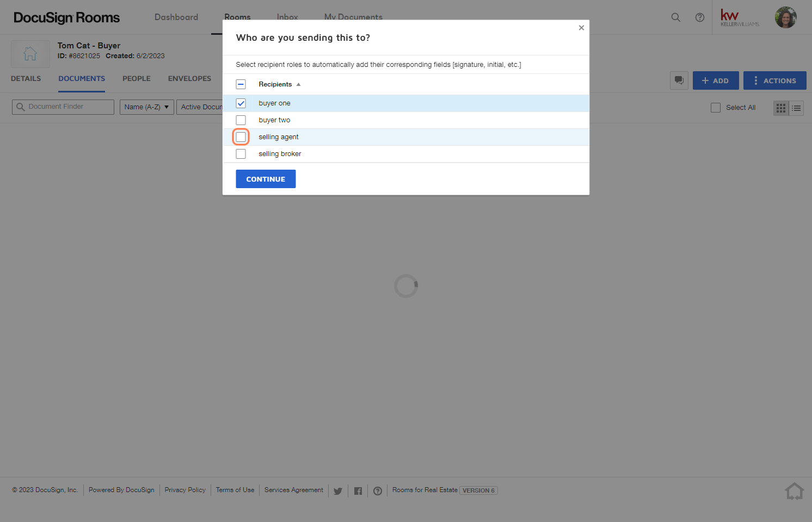
Task: Tick the Select All checkbox
Action: click(x=716, y=108)
